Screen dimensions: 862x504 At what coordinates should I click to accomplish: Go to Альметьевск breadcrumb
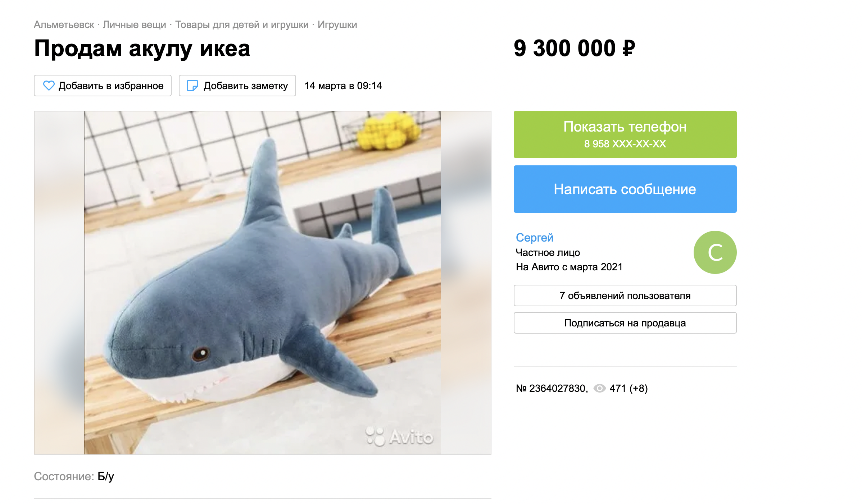pyautogui.click(x=64, y=25)
